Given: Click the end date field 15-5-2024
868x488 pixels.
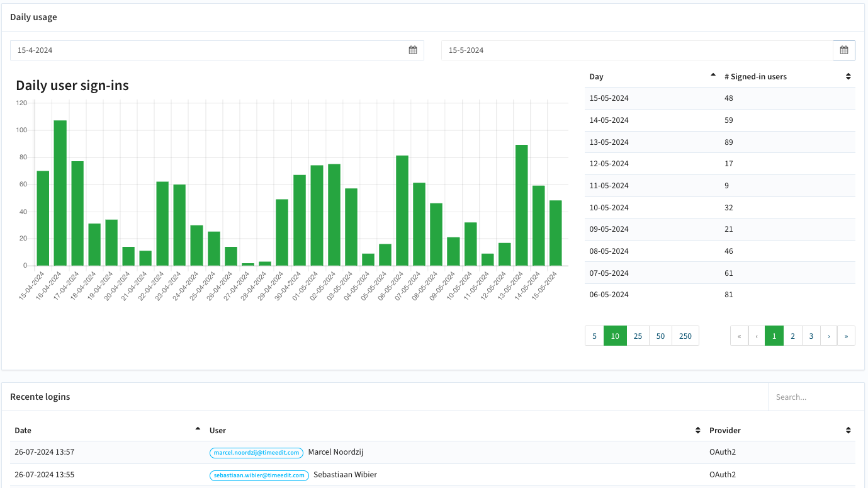Looking at the screenshot, I should 637,50.
